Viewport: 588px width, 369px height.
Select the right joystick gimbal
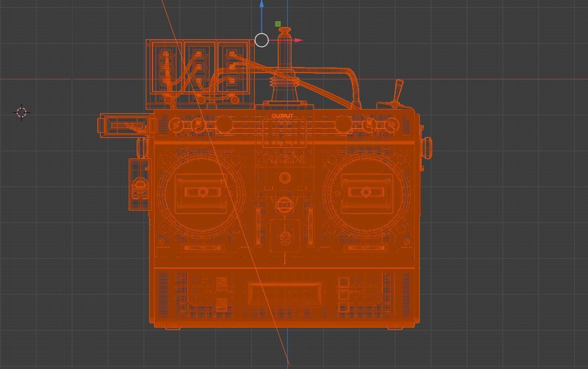(x=366, y=192)
